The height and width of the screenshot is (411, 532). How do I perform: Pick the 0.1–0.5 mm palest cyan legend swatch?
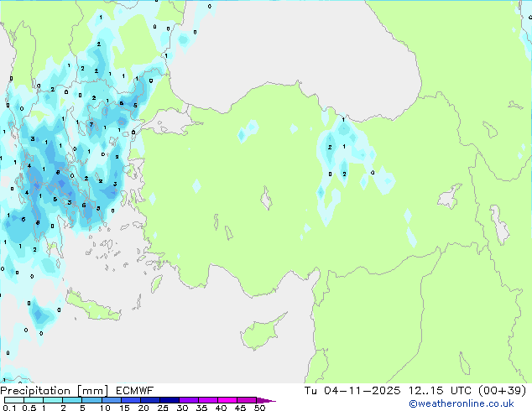click(x=14, y=400)
